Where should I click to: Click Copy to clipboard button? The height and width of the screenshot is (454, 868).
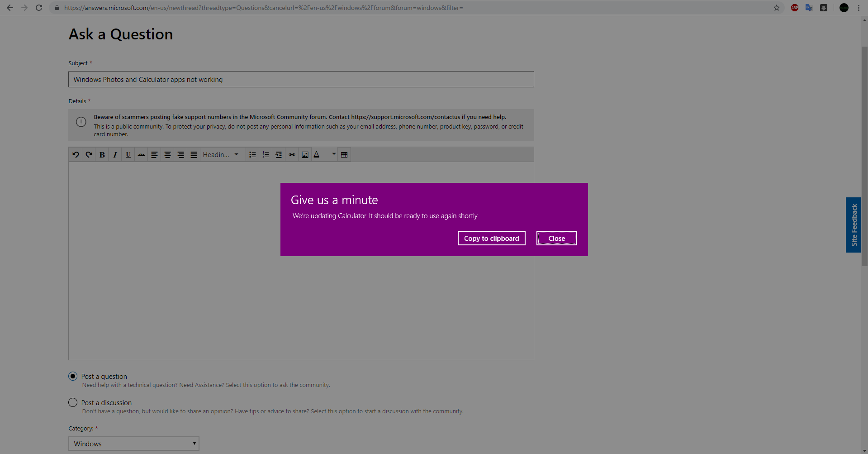[492, 238]
